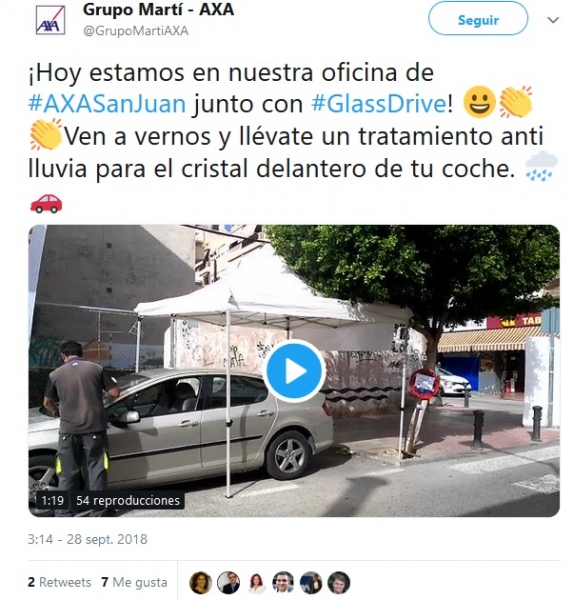Click the AXA logo profile picture
574x600 pixels.
click(x=51, y=20)
